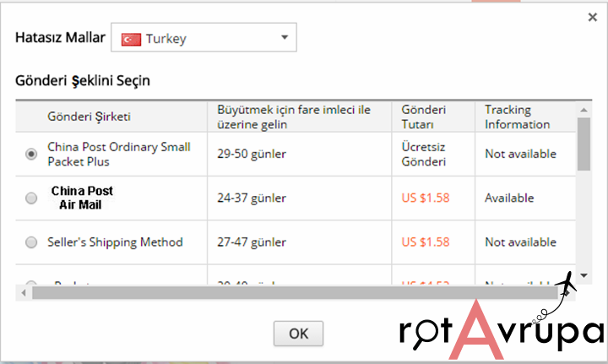Screen dimensions: 608x364
Task: Click the Tracking Information column header
Action: point(517,117)
